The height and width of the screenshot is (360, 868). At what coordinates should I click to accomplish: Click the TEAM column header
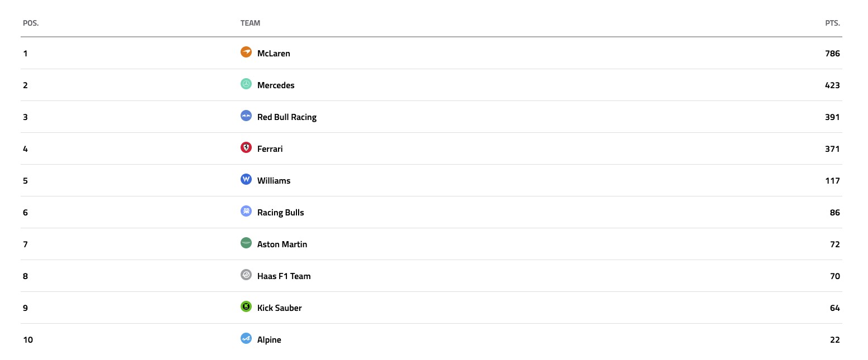click(x=250, y=23)
